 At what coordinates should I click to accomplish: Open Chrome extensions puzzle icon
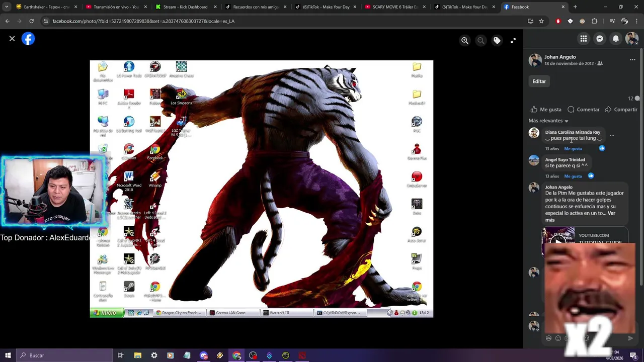pos(595,21)
